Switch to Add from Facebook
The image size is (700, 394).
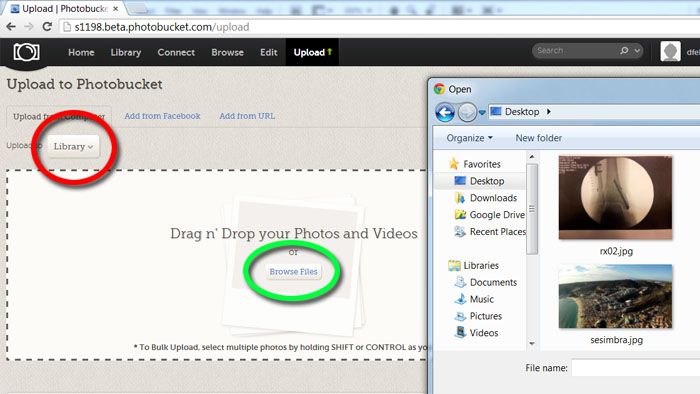(162, 116)
